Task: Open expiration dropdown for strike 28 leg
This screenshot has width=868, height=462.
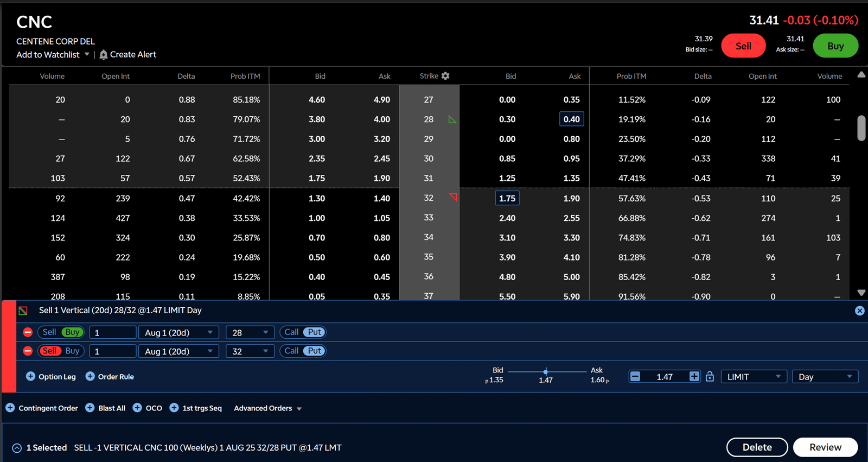Action: click(178, 332)
